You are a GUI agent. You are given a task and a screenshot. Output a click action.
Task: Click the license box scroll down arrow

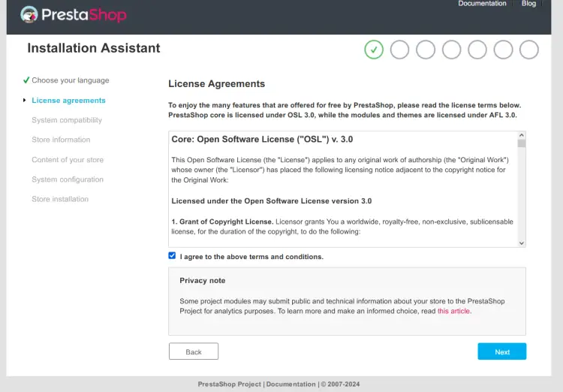point(522,243)
